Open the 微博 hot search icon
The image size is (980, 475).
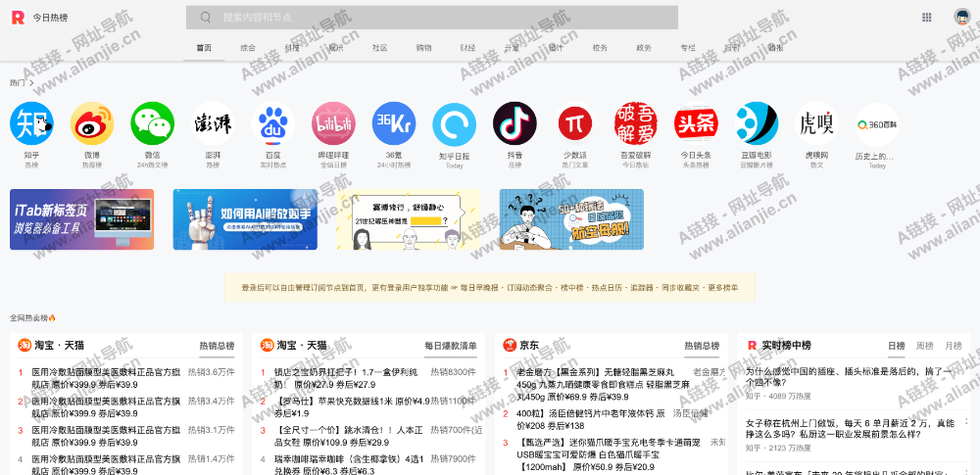[92, 123]
